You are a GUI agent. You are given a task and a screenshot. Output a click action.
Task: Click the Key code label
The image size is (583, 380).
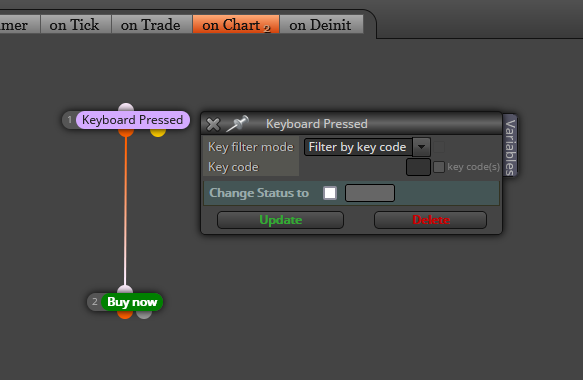[233, 167]
